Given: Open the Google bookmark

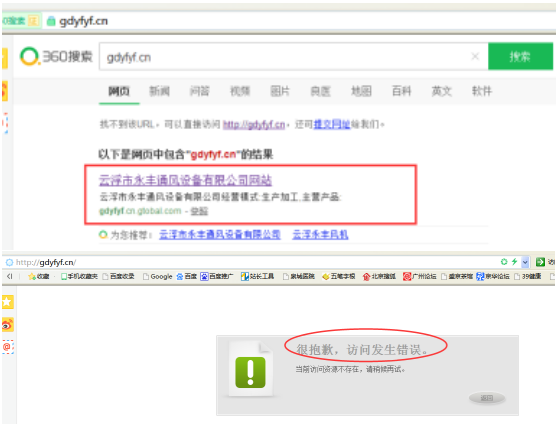Looking at the screenshot, I should [x=157, y=276].
